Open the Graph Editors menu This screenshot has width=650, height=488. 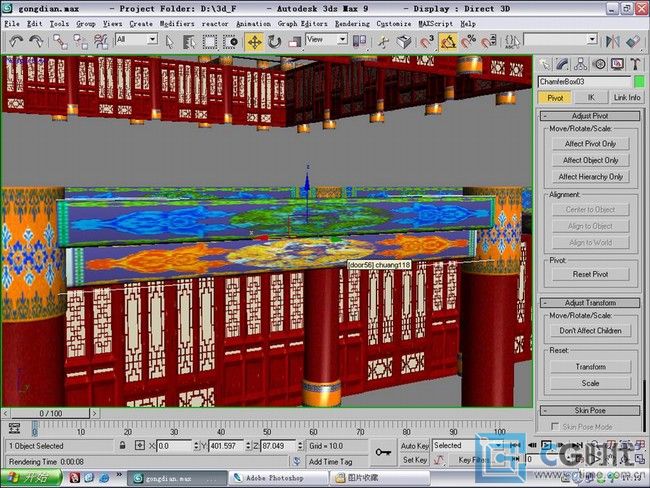[302, 24]
